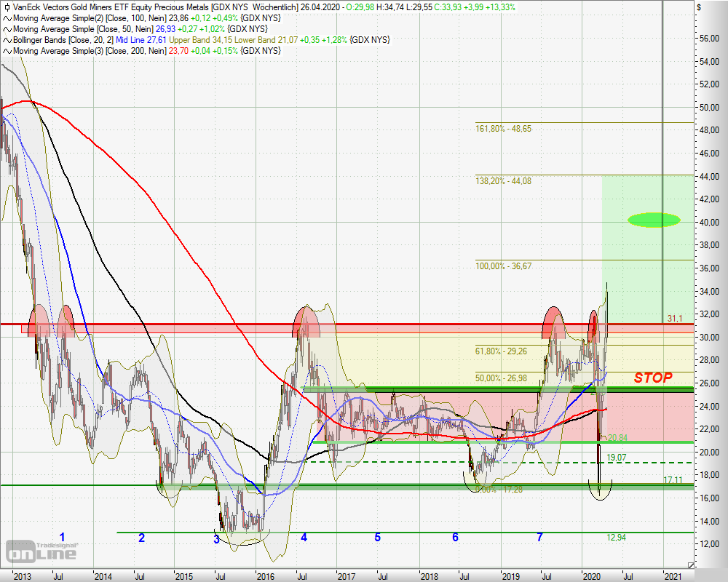Click the Lower Band 21,07 value

[266, 40]
